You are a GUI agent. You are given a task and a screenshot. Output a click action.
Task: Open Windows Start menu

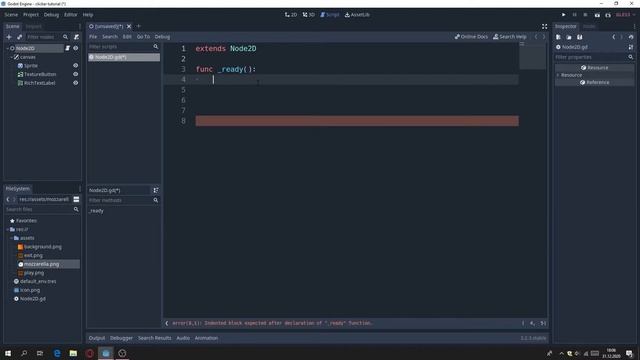pyautogui.click(x=8, y=353)
